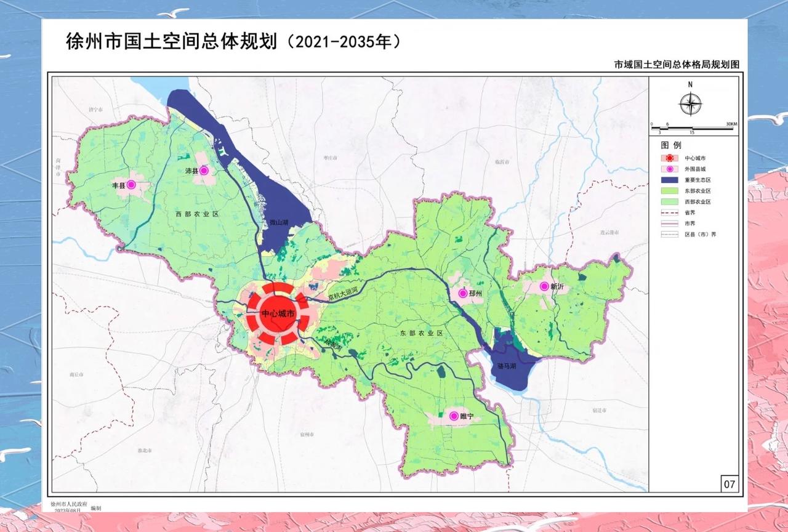Click the 徐州市人民政府 footer text
The image size is (788, 532).
pos(69,504)
